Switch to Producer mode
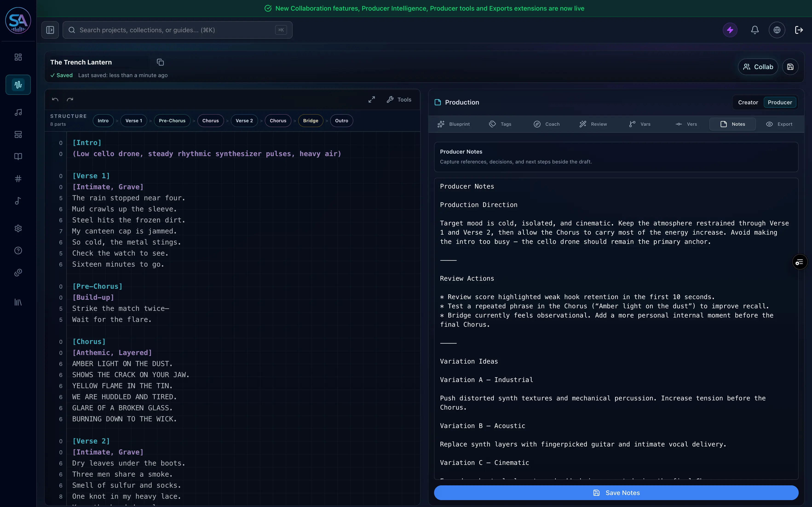The image size is (812, 507). coord(780,103)
